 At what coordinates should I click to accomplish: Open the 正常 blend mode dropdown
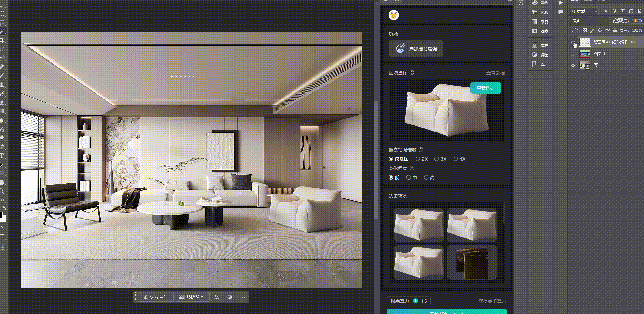589,21
